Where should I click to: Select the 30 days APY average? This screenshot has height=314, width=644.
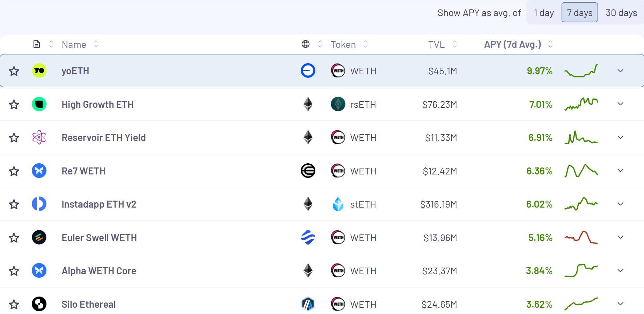pos(621,13)
